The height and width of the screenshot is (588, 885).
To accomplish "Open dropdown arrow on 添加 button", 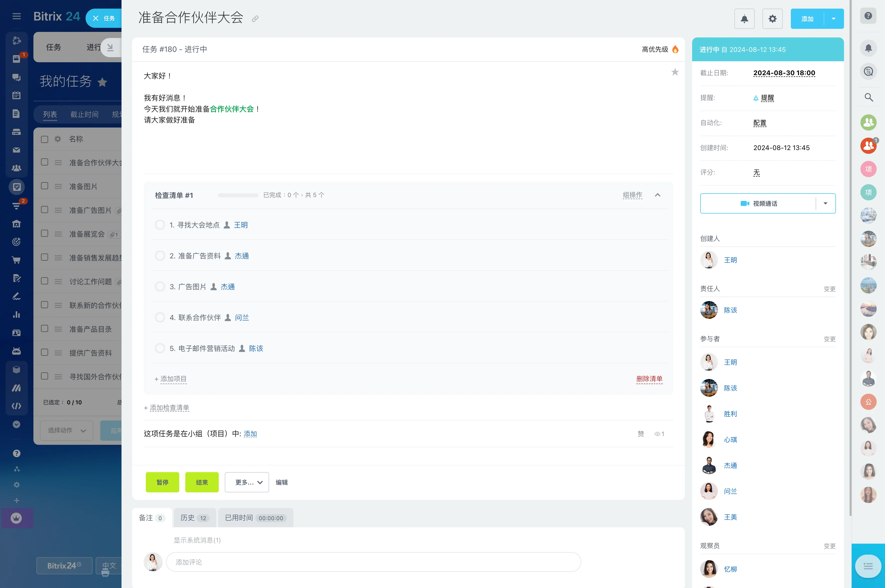I will point(834,19).
